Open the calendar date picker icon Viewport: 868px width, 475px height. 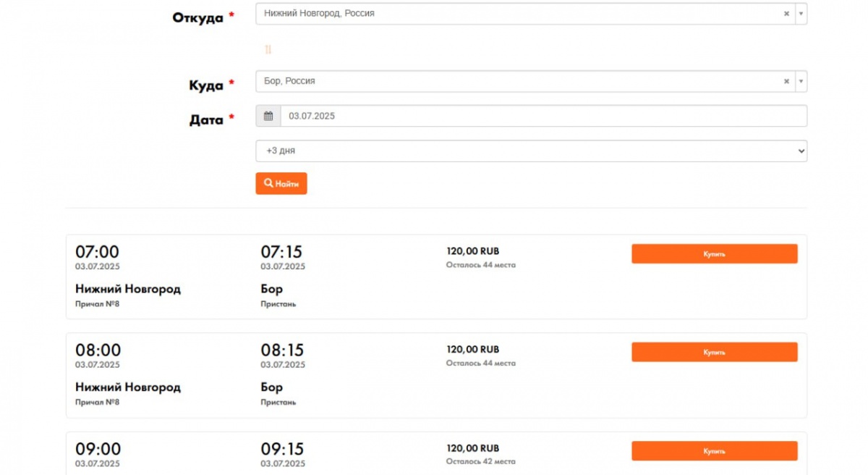click(x=268, y=116)
